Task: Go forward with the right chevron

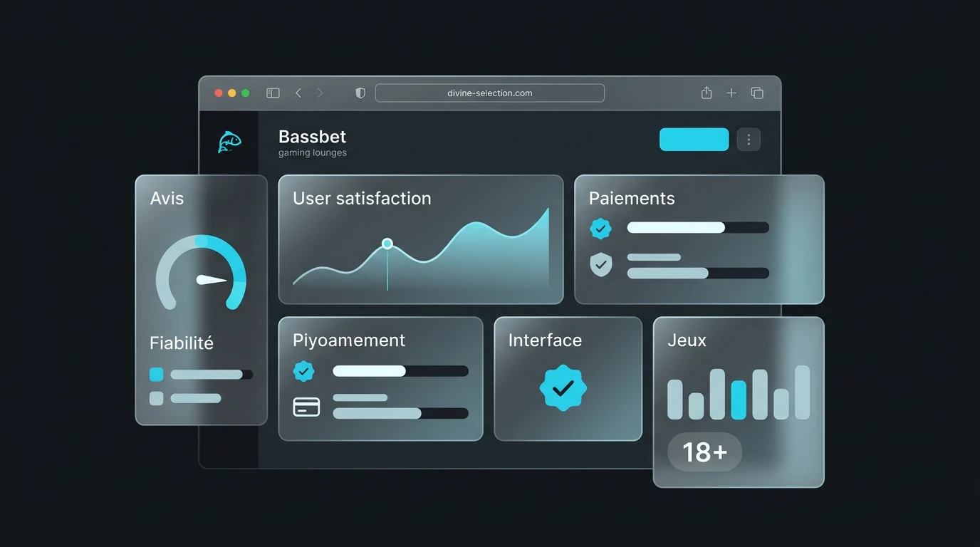Action: click(320, 93)
